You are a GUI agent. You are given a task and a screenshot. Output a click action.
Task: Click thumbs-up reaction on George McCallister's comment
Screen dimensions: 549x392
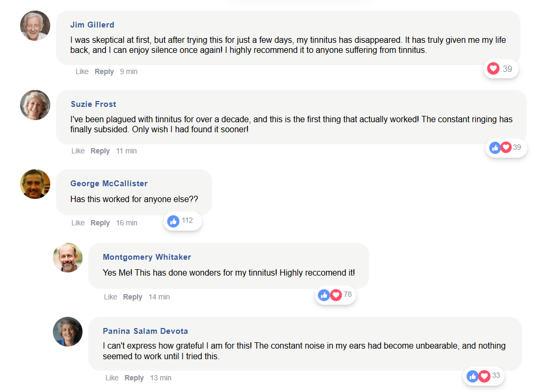tap(173, 221)
